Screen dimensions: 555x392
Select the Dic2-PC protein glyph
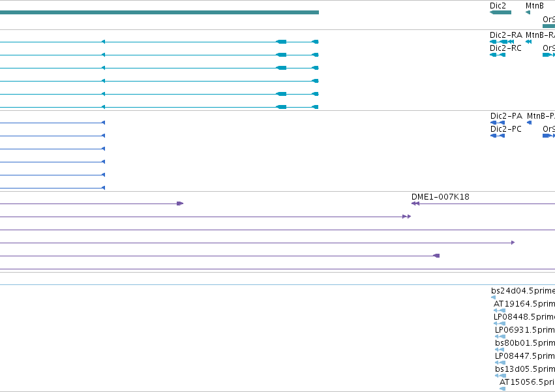coord(498,136)
